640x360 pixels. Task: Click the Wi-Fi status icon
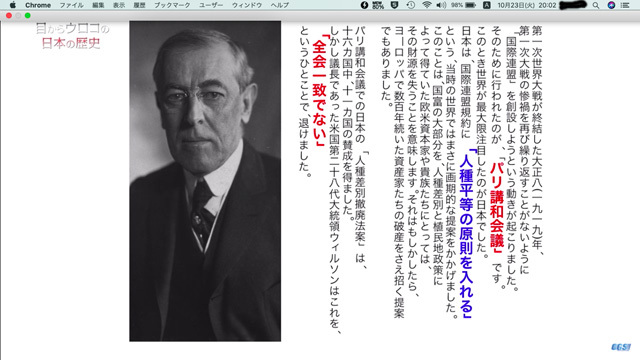tap(427, 5)
